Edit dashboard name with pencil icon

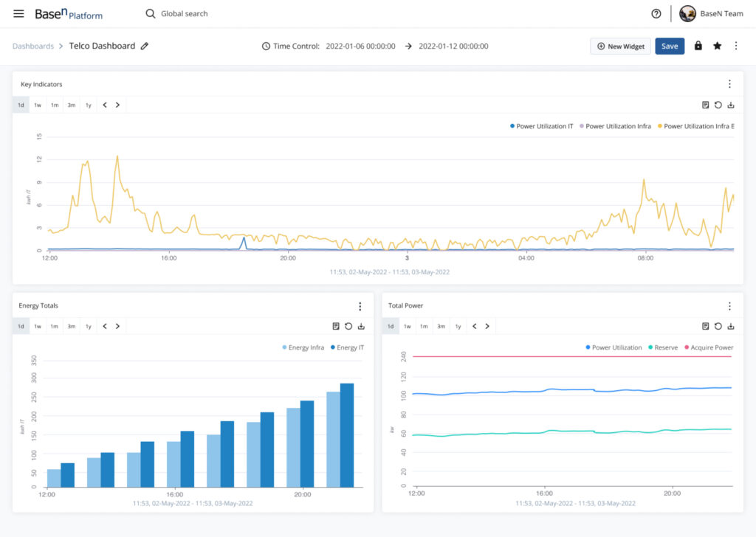(x=145, y=46)
